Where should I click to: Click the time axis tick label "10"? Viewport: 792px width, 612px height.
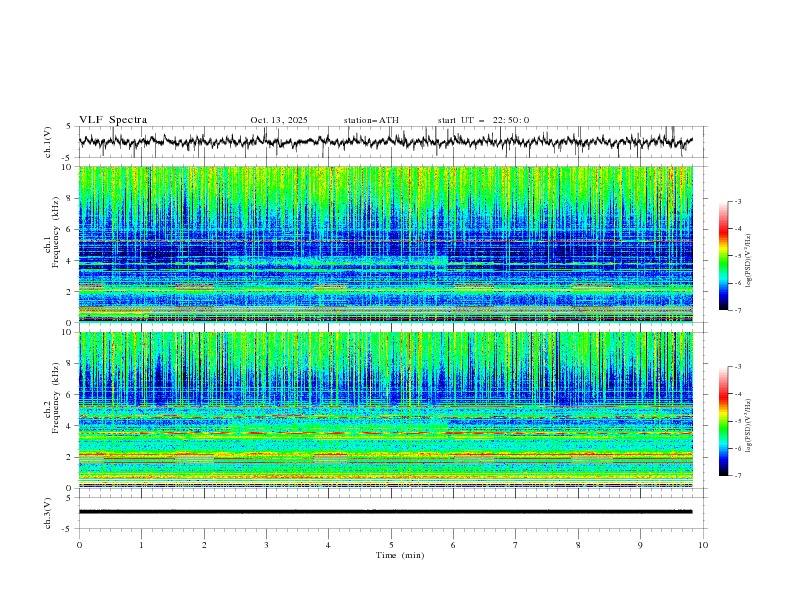(703, 545)
